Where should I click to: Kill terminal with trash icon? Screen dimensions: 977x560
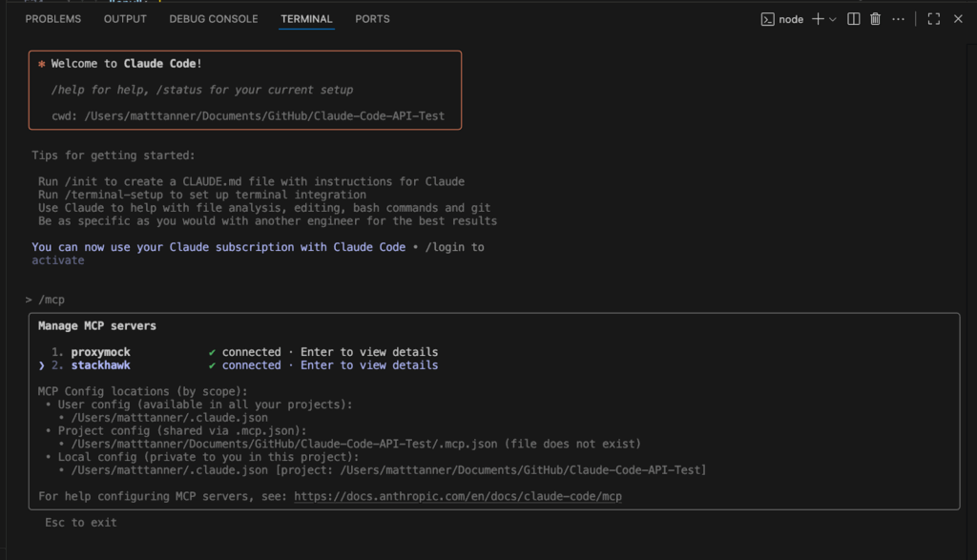tap(875, 19)
